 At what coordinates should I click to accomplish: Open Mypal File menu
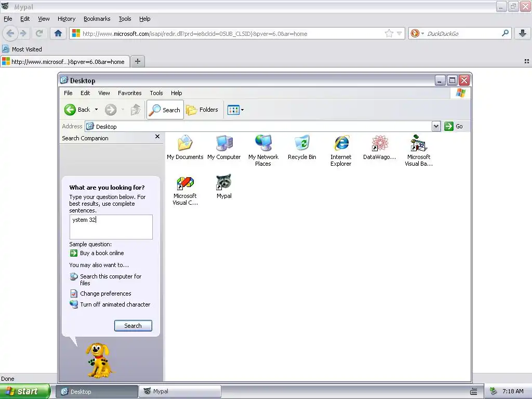pyautogui.click(x=8, y=19)
